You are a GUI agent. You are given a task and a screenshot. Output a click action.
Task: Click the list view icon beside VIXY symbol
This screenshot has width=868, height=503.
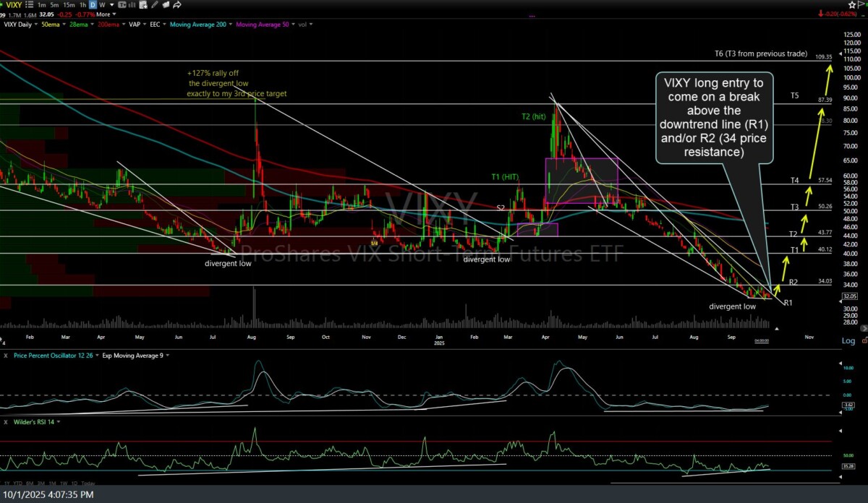(x=30, y=4)
